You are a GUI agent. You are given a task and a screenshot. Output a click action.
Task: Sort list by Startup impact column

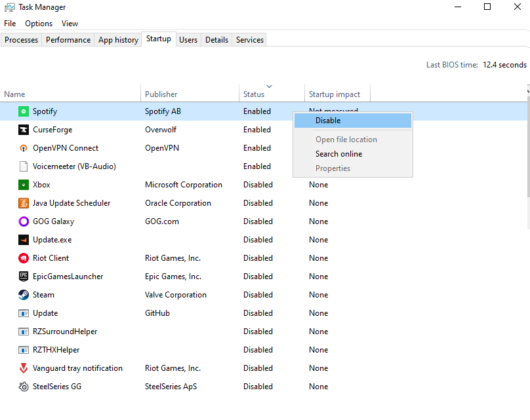click(x=337, y=93)
